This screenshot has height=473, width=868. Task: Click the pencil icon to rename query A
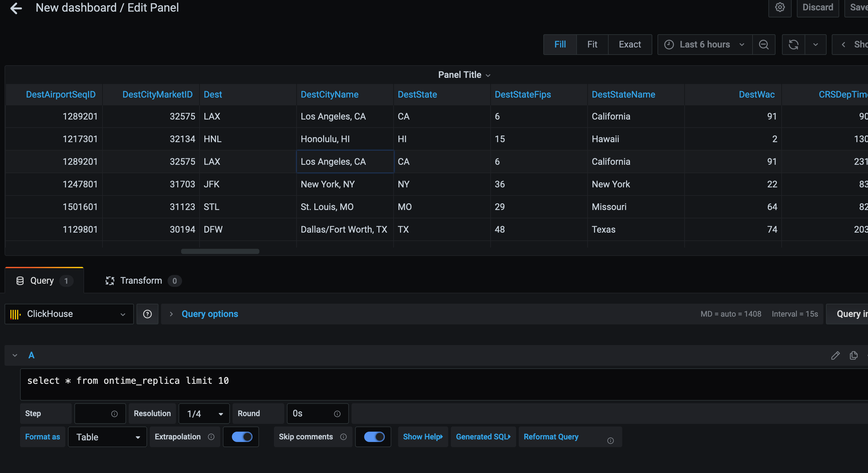point(835,355)
